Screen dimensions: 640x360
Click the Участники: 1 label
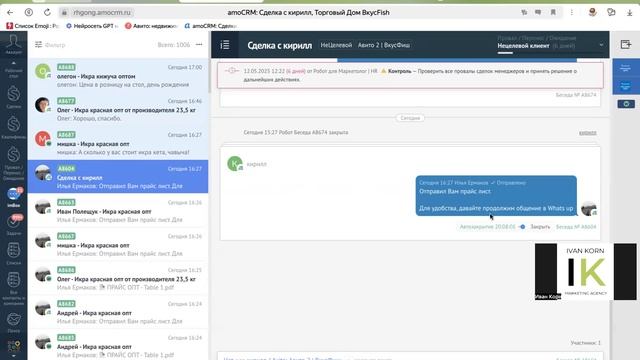pos(586,343)
